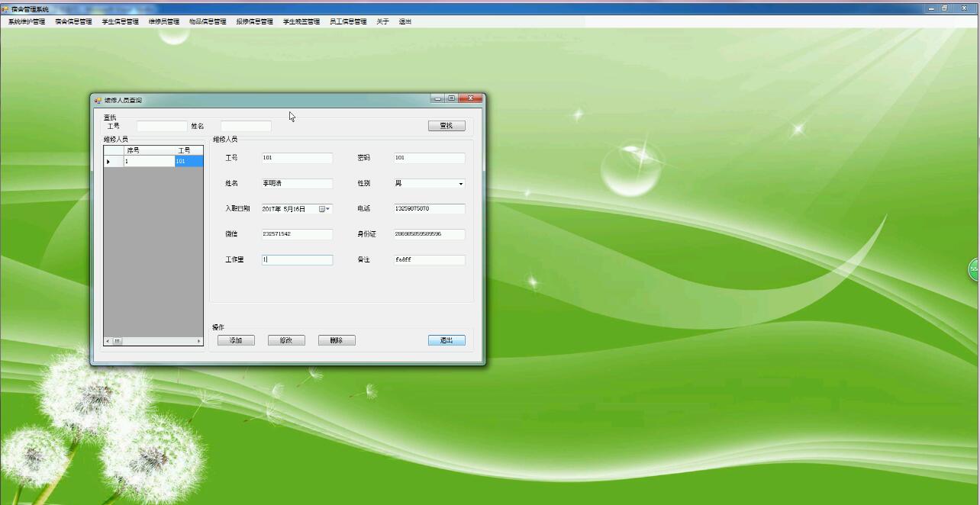Click the grid's left scroll arrow
The height and width of the screenshot is (505, 980).
108,341
